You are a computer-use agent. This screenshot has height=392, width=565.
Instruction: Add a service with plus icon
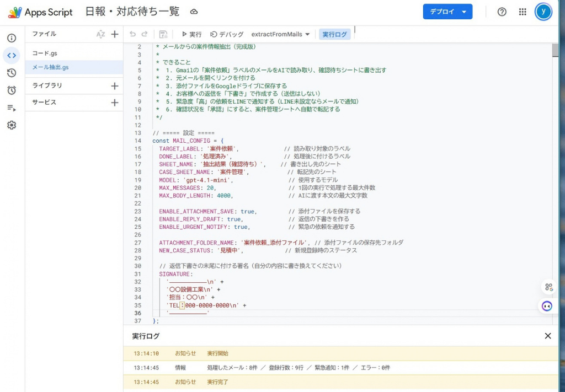[115, 103]
